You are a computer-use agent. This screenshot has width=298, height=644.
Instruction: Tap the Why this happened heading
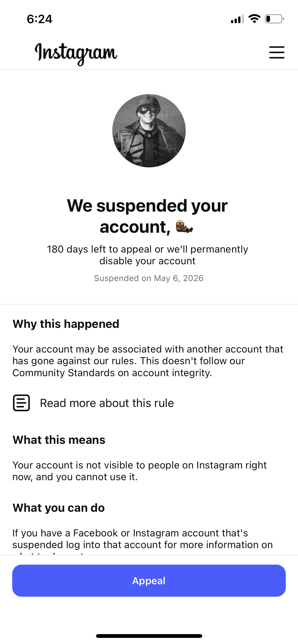pos(66,324)
